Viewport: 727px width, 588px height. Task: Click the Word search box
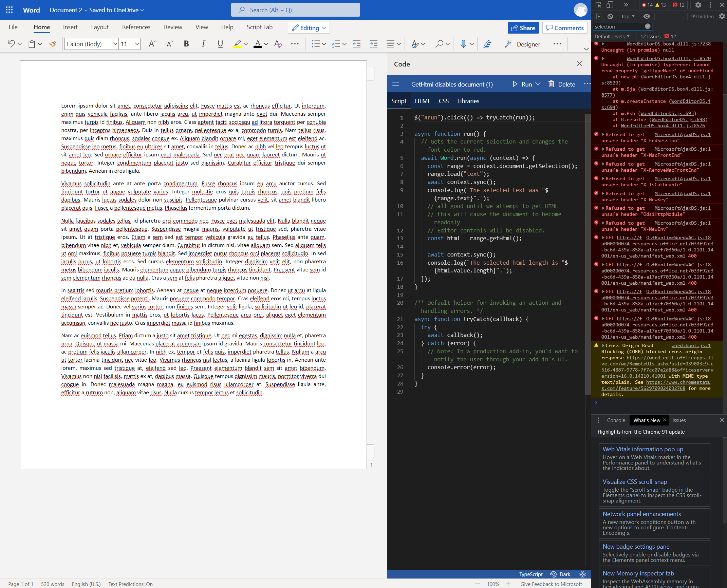point(295,10)
